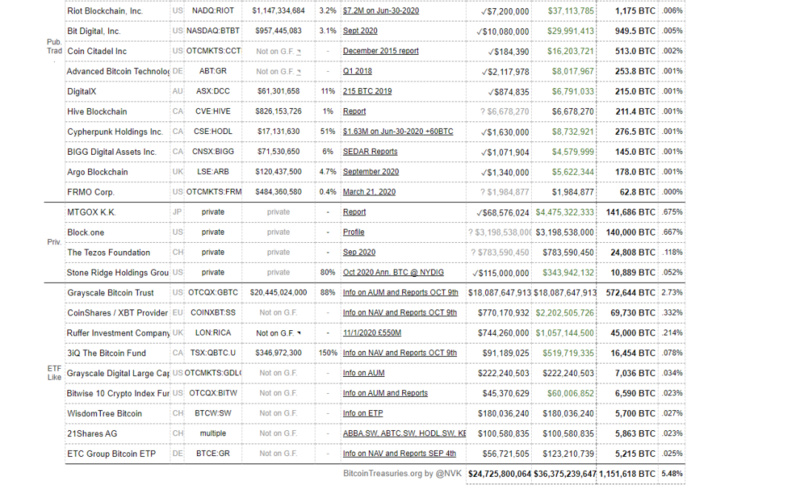
Task: Select the Hive Blockchain name cell
Action: [118, 111]
